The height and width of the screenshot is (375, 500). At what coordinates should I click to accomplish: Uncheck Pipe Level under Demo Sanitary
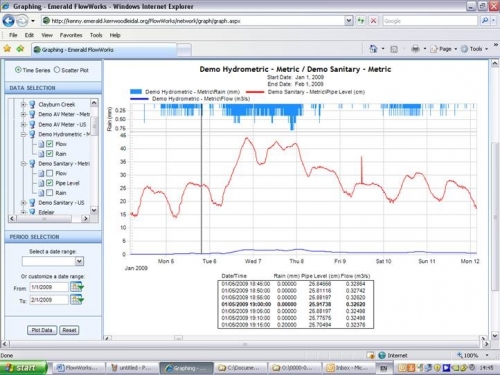click(x=49, y=183)
